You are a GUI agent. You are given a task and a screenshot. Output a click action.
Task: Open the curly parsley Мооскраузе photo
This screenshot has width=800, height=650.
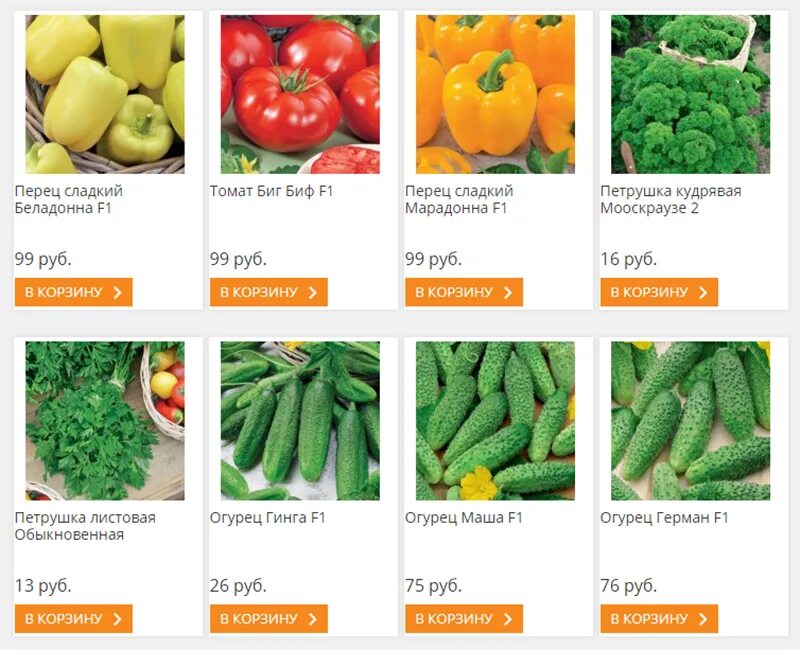coord(691,94)
